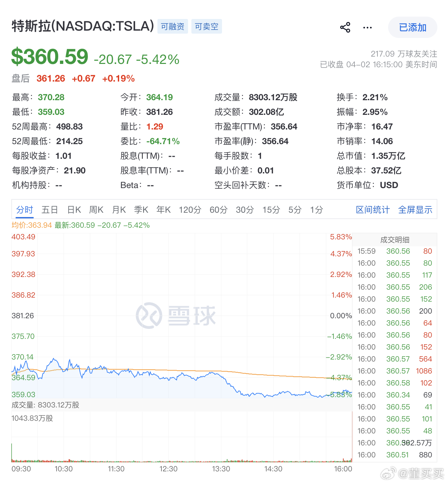Click the 1043.83万股 volume axis label
Image resolution: width=448 pixels, height=484 pixels.
(x=32, y=418)
